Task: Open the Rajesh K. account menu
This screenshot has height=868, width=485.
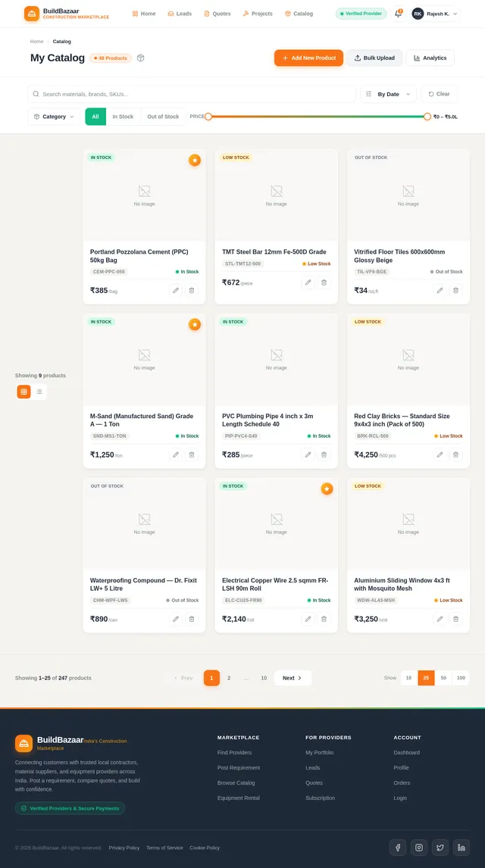Action: [435, 14]
